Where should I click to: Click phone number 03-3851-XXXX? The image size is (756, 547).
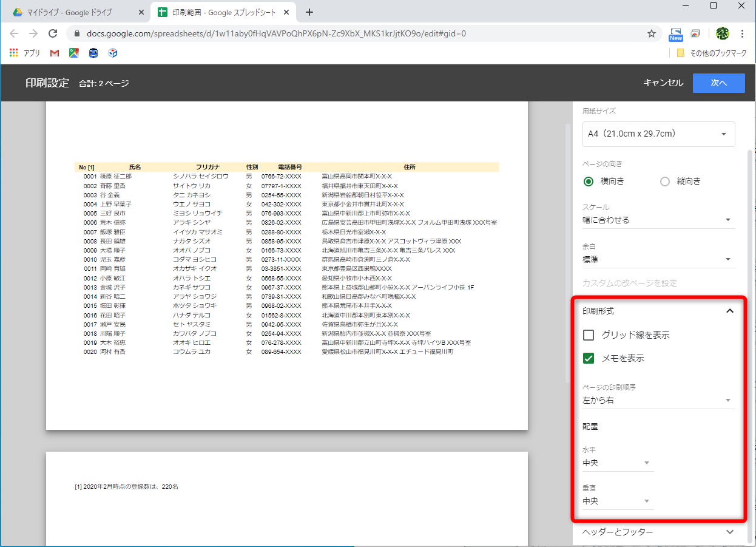point(281,268)
